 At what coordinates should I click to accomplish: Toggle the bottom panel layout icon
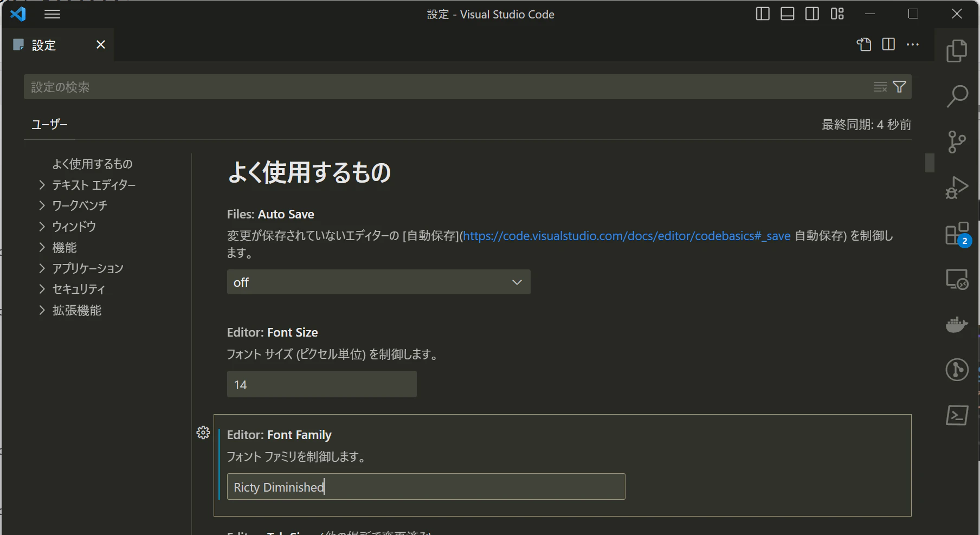pos(787,14)
